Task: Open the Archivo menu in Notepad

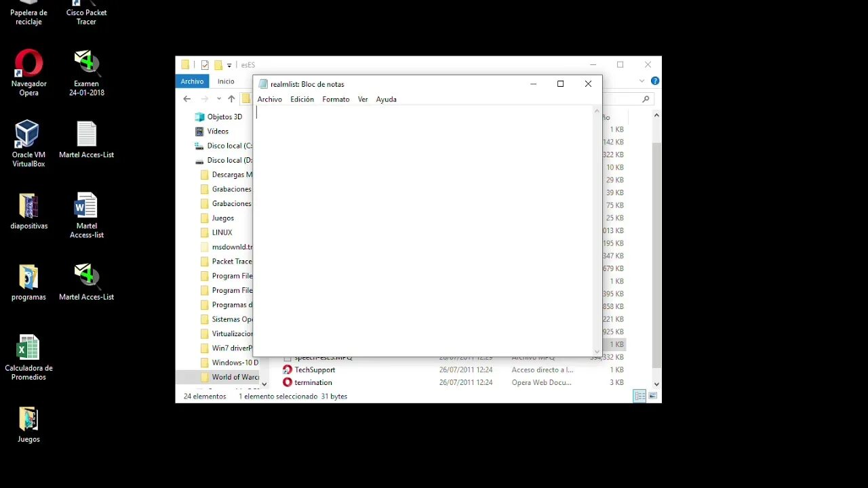Action: click(x=269, y=99)
